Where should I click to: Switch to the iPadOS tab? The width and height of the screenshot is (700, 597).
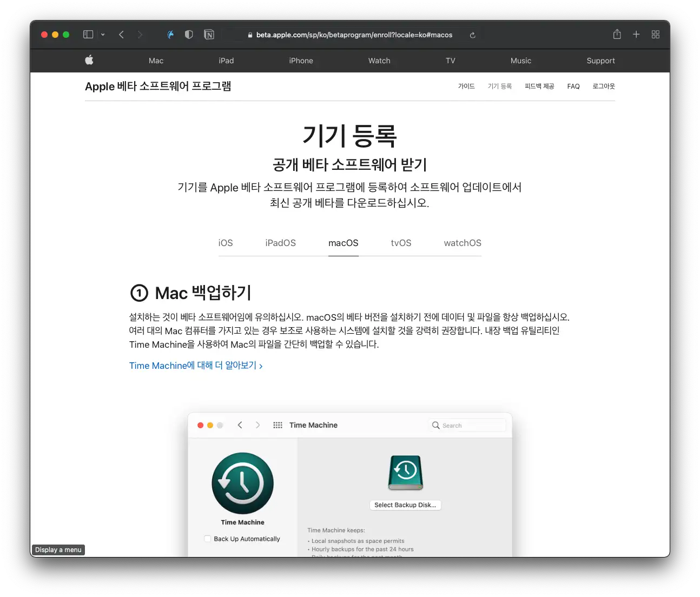click(280, 243)
